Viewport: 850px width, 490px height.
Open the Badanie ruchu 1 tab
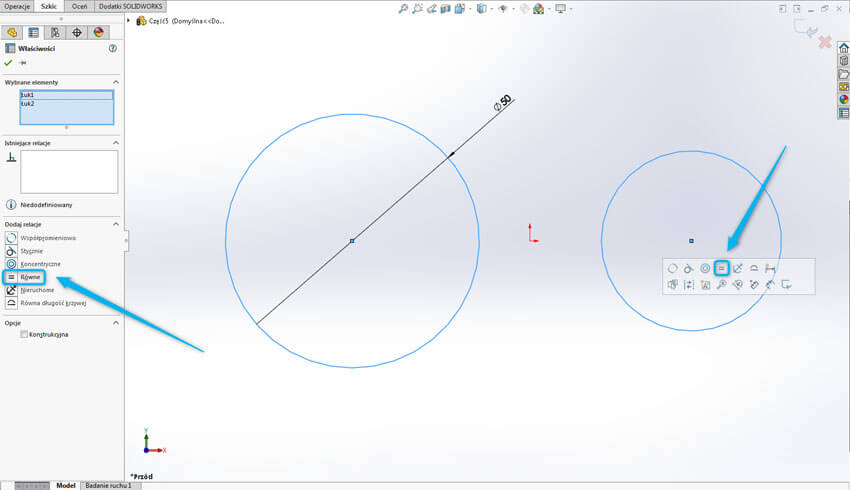108,485
